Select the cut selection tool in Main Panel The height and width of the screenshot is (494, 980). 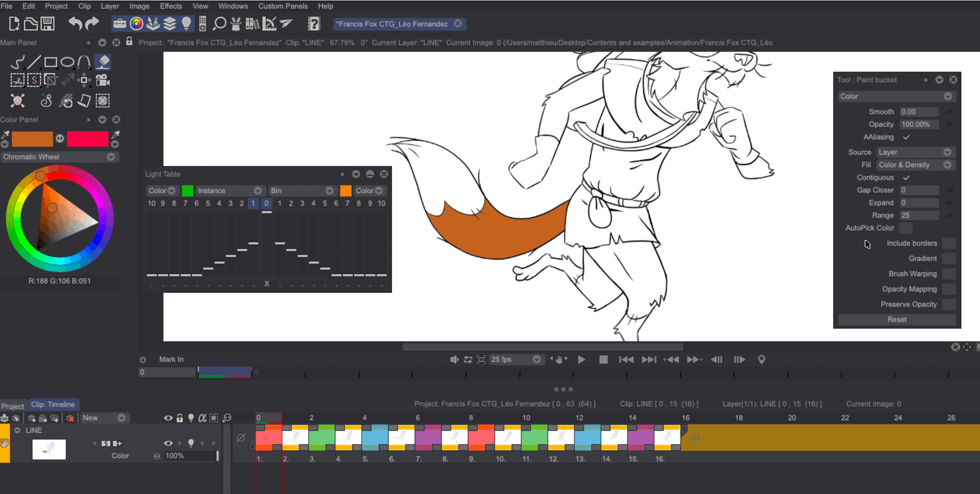point(17,80)
